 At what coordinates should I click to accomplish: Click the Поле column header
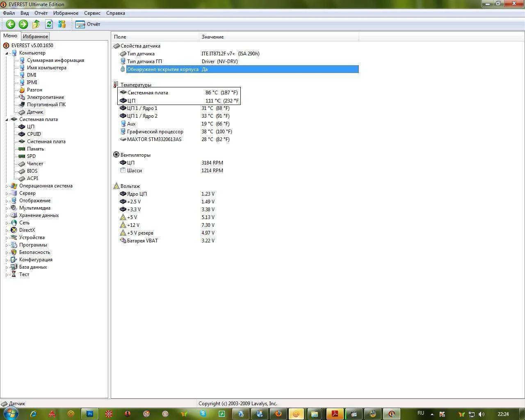click(x=155, y=37)
